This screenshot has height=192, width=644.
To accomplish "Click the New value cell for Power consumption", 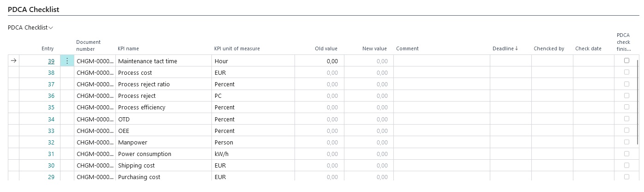I will [368, 154].
